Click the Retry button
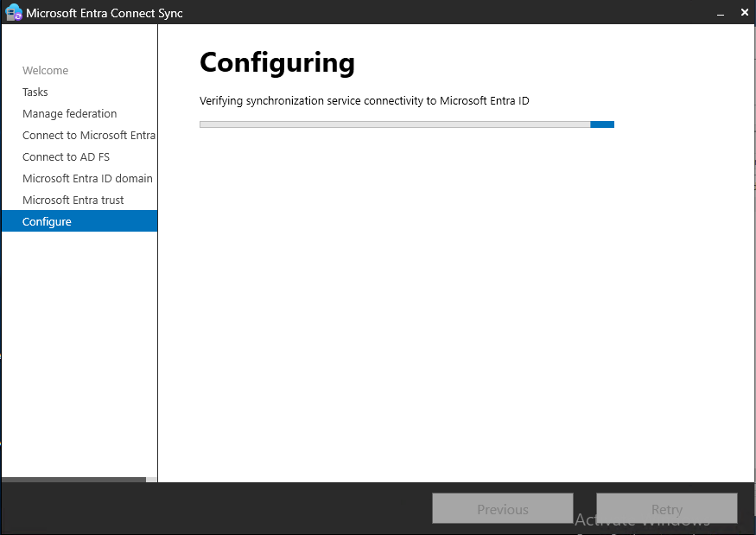 666,508
